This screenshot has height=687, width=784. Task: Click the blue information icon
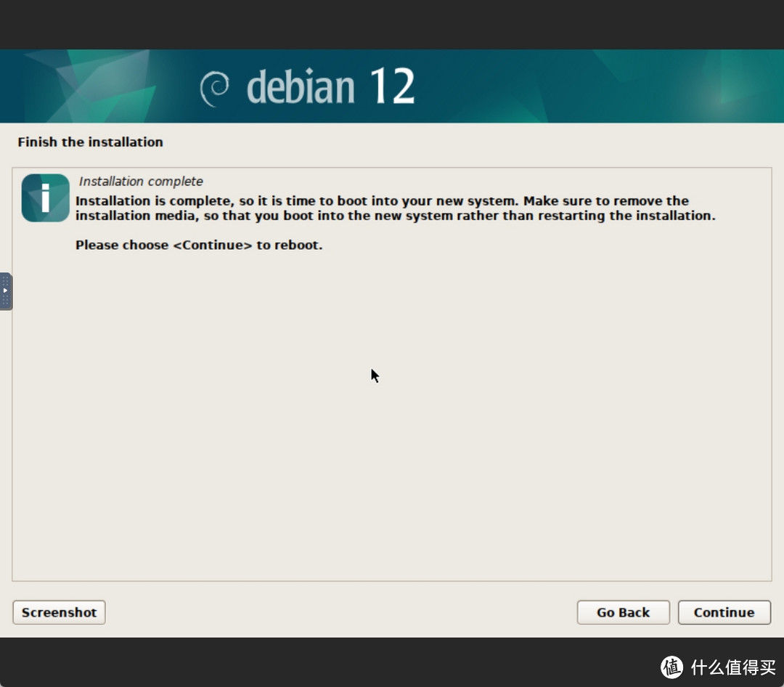(x=46, y=198)
